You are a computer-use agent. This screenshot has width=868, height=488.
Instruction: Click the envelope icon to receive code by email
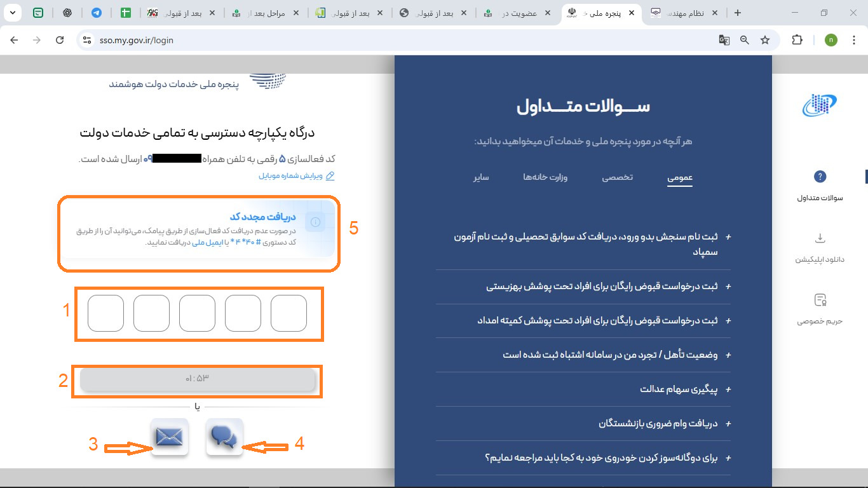[x=169, y=438]
